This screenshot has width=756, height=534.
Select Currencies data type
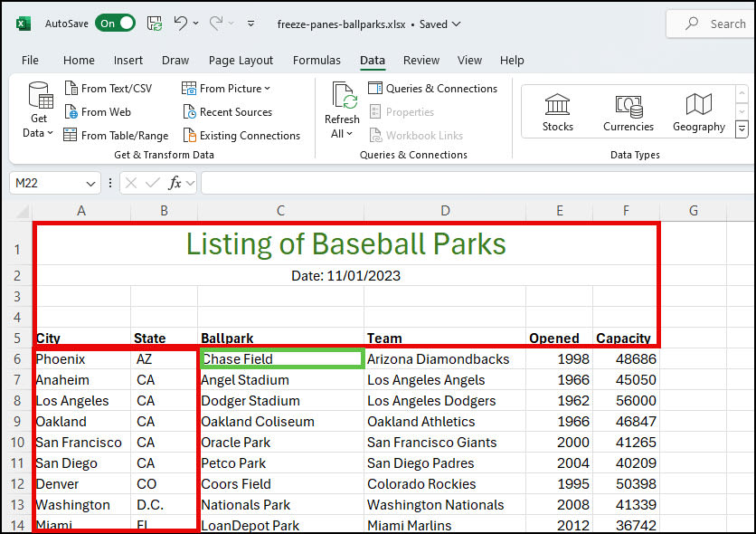pos(628,111)
